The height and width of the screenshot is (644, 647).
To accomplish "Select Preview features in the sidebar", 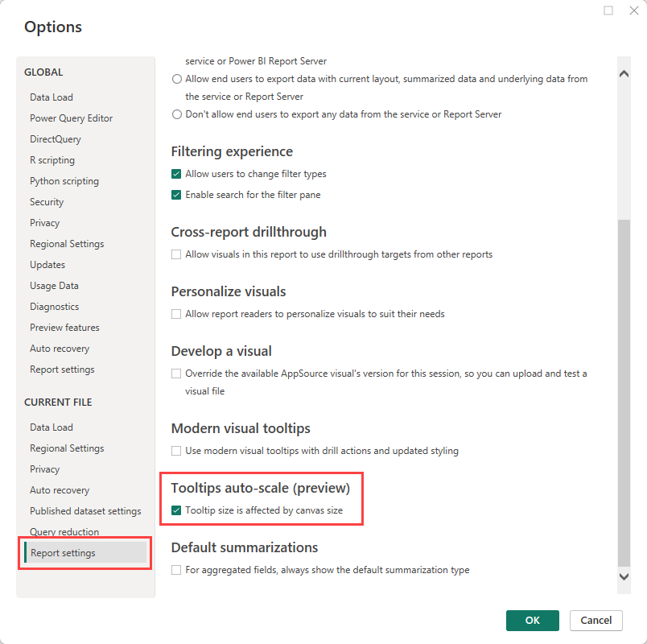I will coord(64,327).
